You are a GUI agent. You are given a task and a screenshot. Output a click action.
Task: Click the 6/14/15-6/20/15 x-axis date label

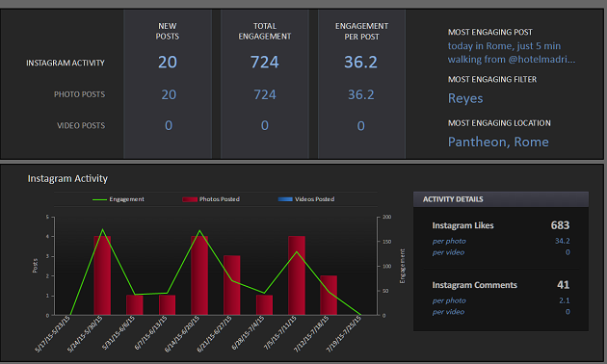(182, 334)
